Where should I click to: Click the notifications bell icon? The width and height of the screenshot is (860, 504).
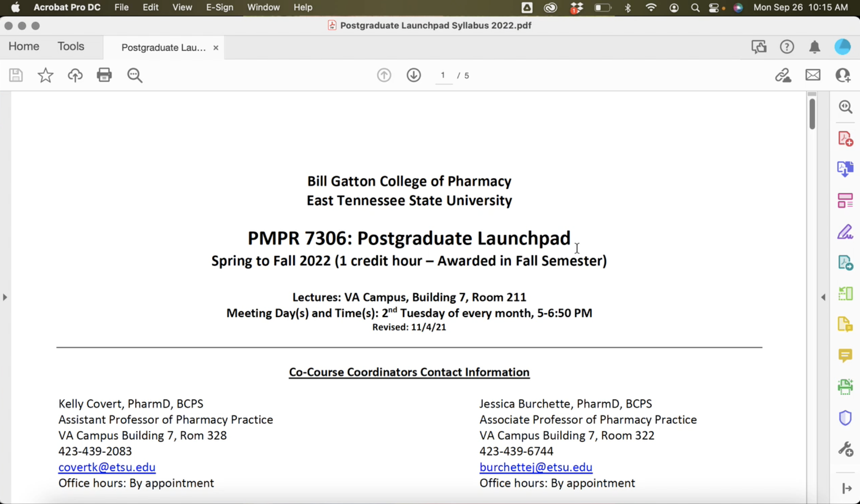[x=814, y=47]
